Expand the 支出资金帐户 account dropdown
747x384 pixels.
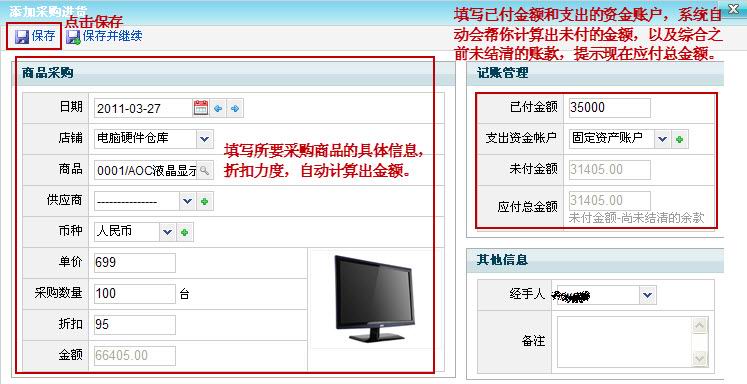pos(662,139)
